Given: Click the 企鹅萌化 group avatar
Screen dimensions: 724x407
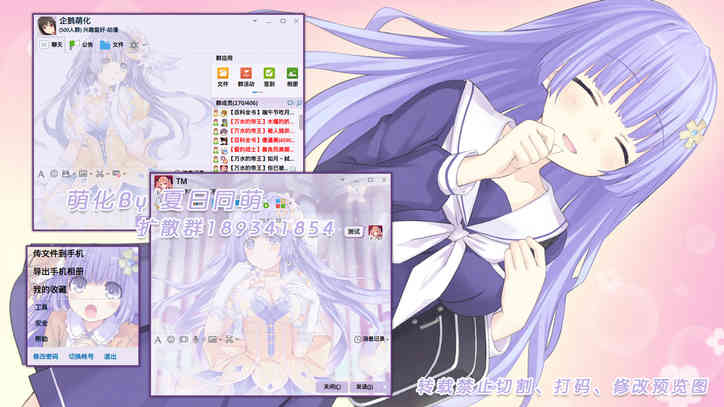Looking at the screenshot, I should (x=46, y=25).
